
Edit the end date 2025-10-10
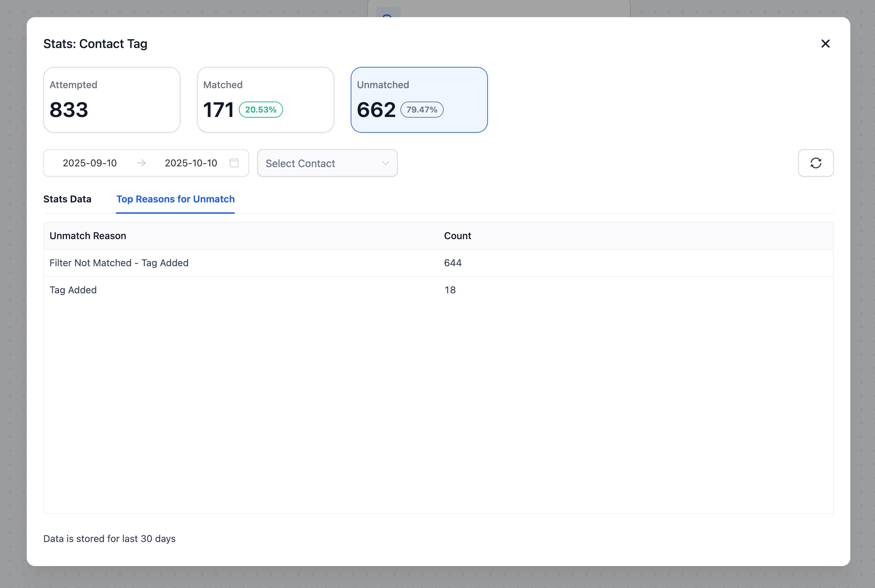click(191, 163)
